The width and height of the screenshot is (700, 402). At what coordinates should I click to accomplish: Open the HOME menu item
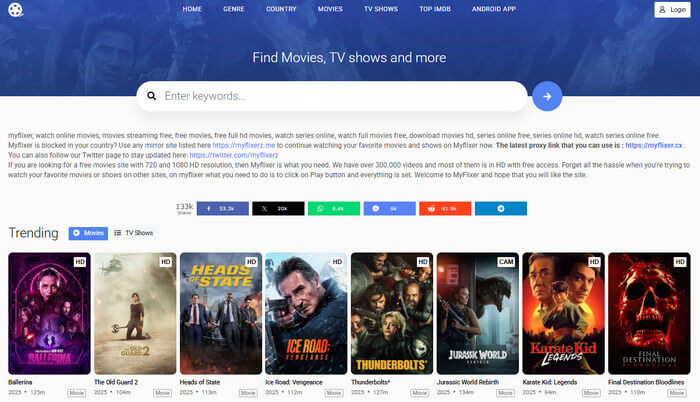[x=192, y=9]
